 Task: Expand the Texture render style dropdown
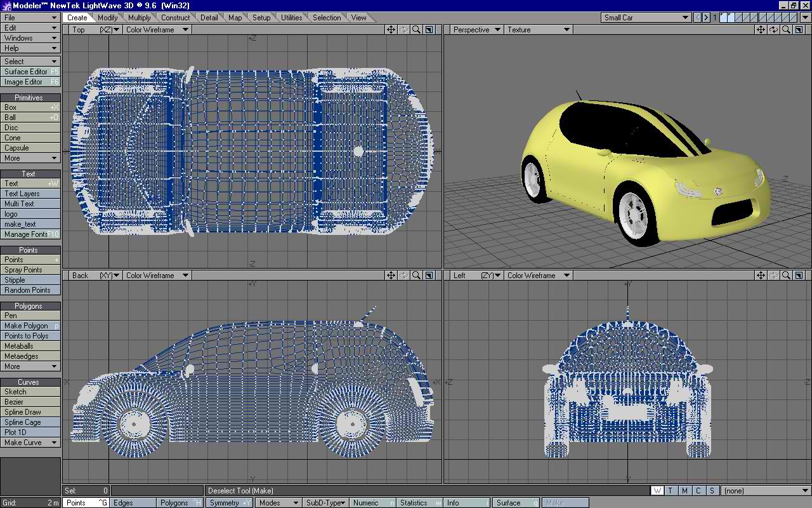click(x=538, y=30)
